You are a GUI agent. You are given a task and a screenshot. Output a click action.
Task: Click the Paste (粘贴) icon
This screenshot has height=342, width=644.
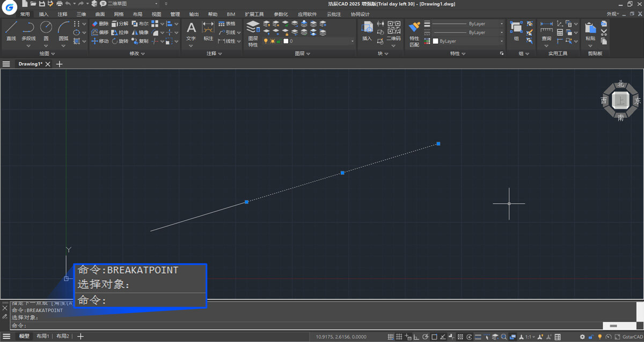pos(590,31)
